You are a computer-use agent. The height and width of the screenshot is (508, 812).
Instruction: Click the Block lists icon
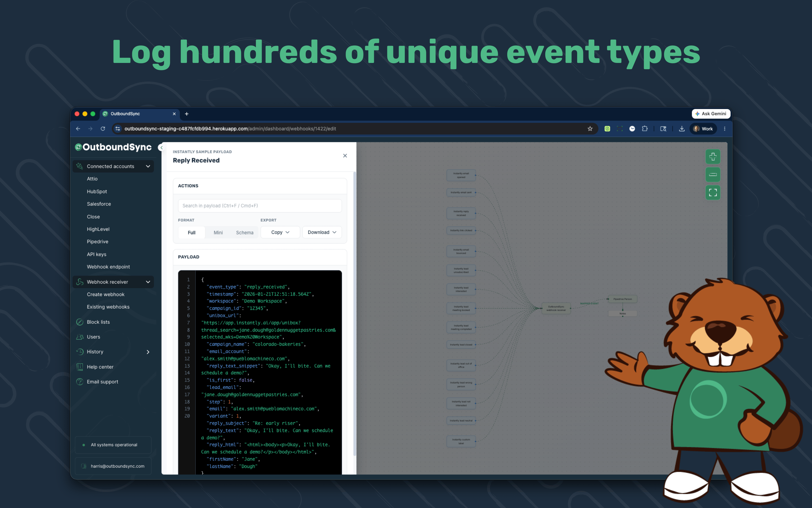80,322
